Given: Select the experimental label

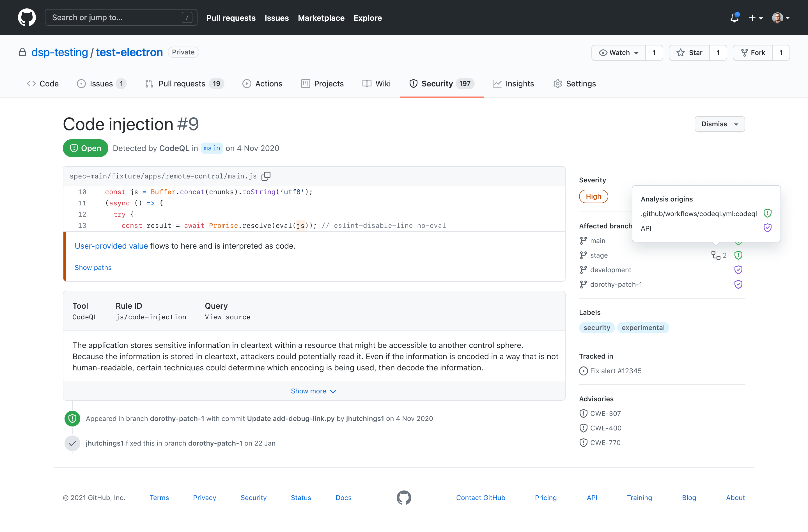Looking at the screenshot, I should coord(643,328).
